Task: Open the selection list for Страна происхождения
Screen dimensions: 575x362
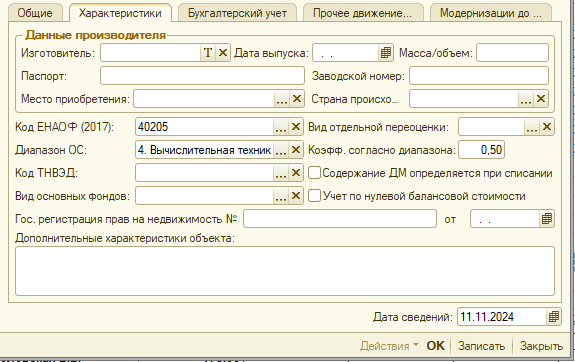Action: pos(525,99)
